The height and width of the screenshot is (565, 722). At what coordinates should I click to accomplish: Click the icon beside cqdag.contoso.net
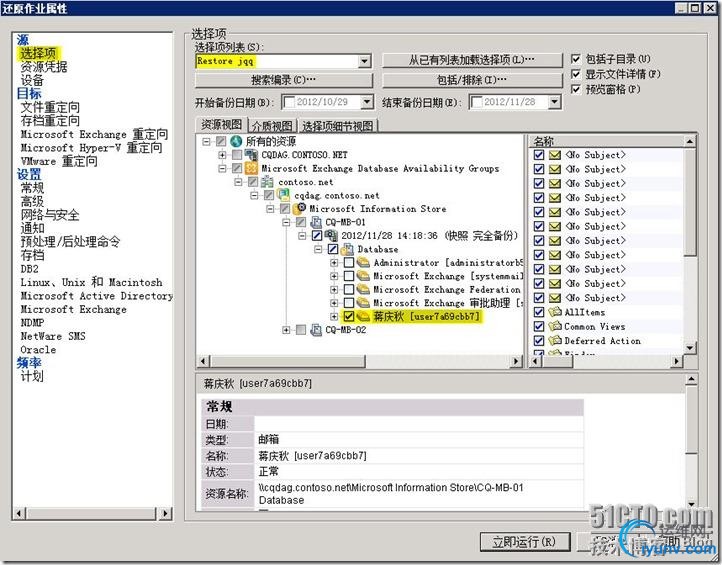[x=283, y=195]
